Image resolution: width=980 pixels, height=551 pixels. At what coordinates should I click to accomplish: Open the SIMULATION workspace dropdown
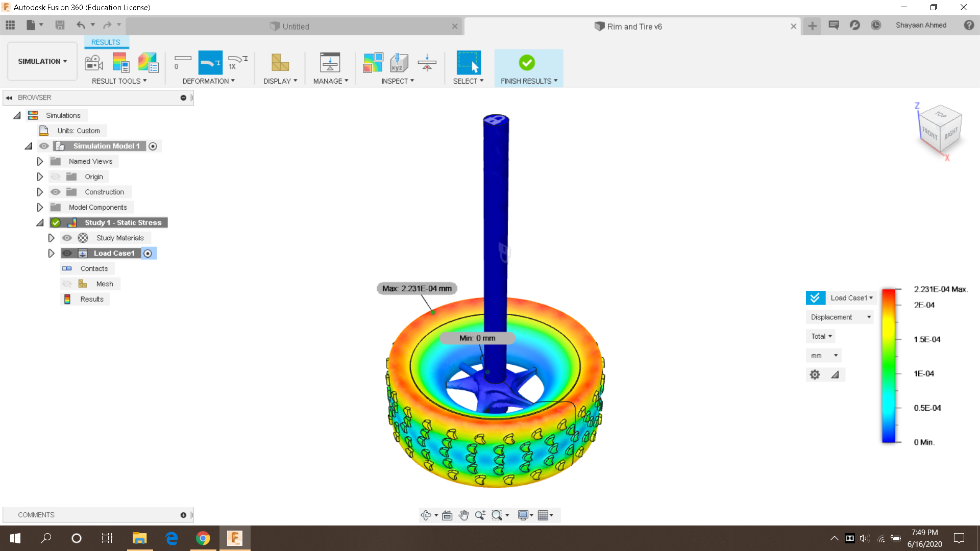point(42,61)
